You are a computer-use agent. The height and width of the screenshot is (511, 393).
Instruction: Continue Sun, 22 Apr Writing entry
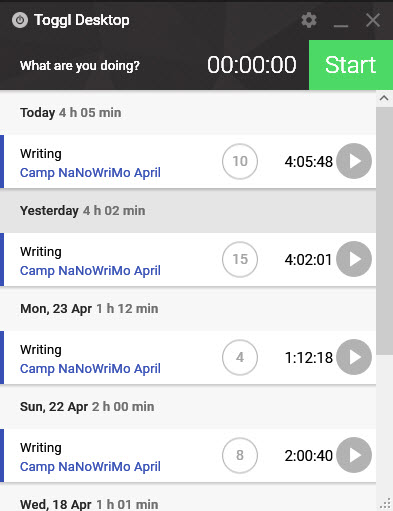(x=354, y=455)
